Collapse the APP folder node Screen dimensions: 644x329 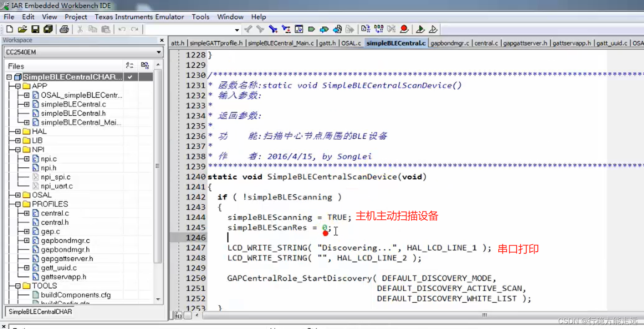point(18,86)
